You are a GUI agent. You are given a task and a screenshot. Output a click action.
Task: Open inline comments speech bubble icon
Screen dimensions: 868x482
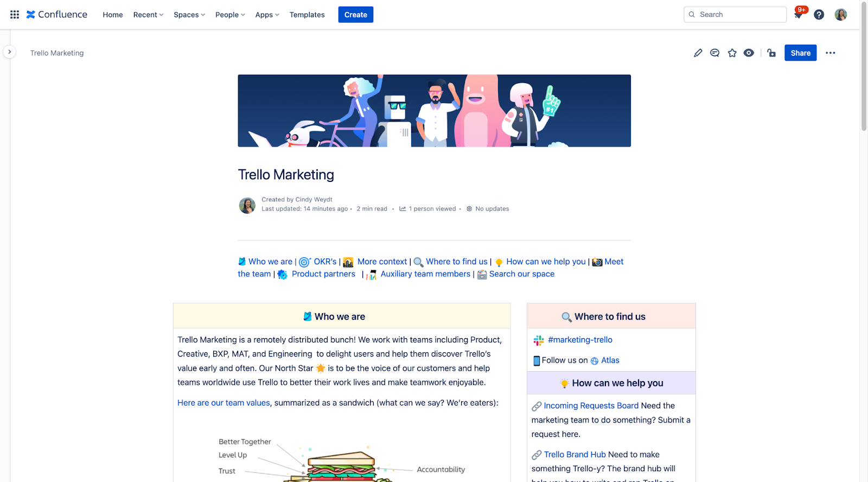[x=715, y=53]
